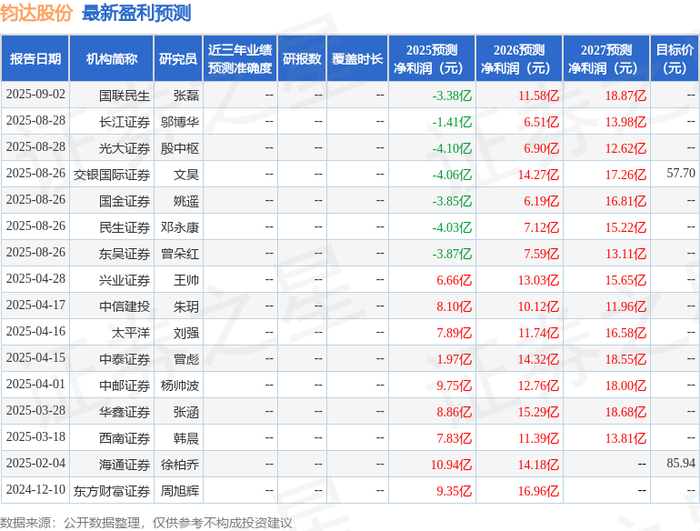Click the 13.11亿 forecast value
Image resolution: width=700 pixels, height=531 pixels.
tap(625, 253)
